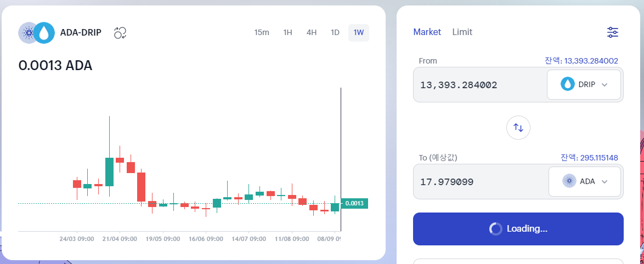
Task: Select the 1D chart interval
Action: tap(335, 32)
